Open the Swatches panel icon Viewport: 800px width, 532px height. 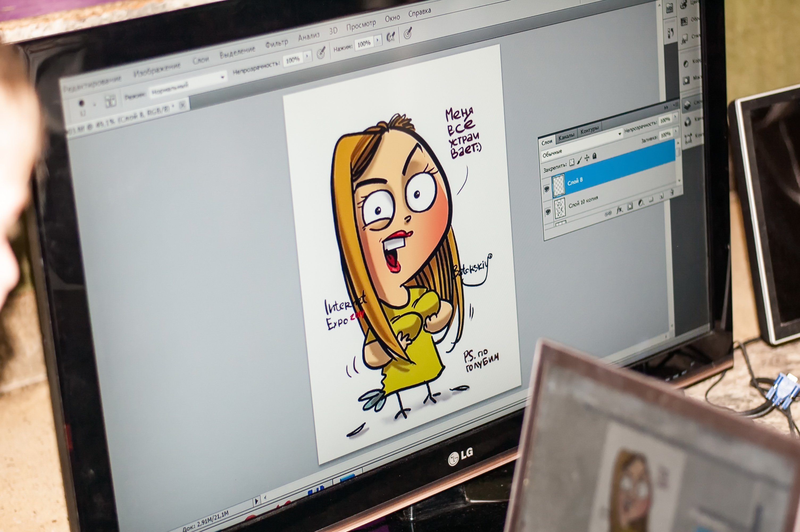684,21
